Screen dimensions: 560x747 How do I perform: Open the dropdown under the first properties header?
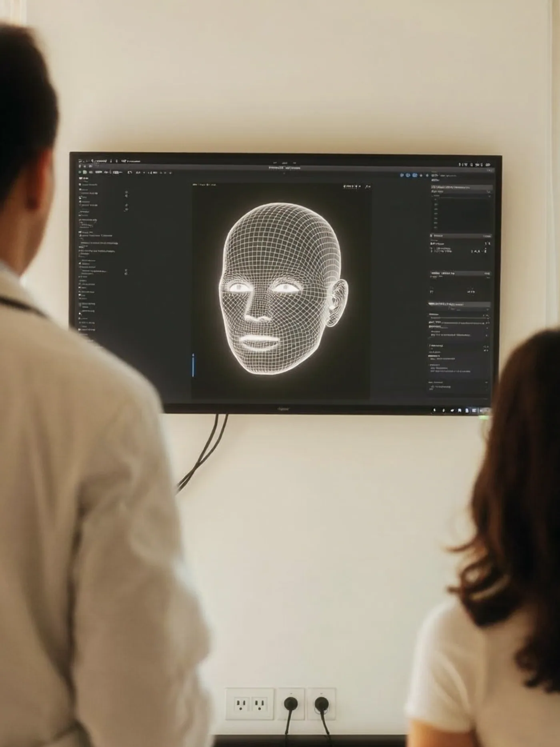tap(461, 192)
